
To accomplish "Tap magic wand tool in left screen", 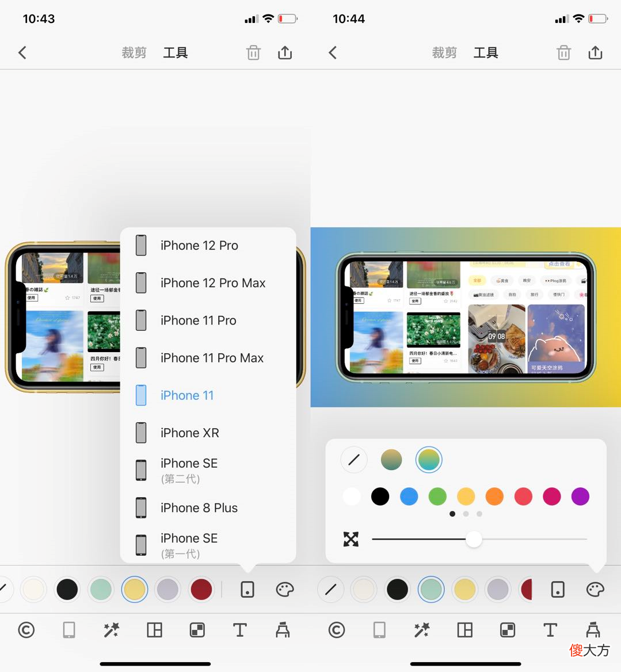I will tap(112, 631).
